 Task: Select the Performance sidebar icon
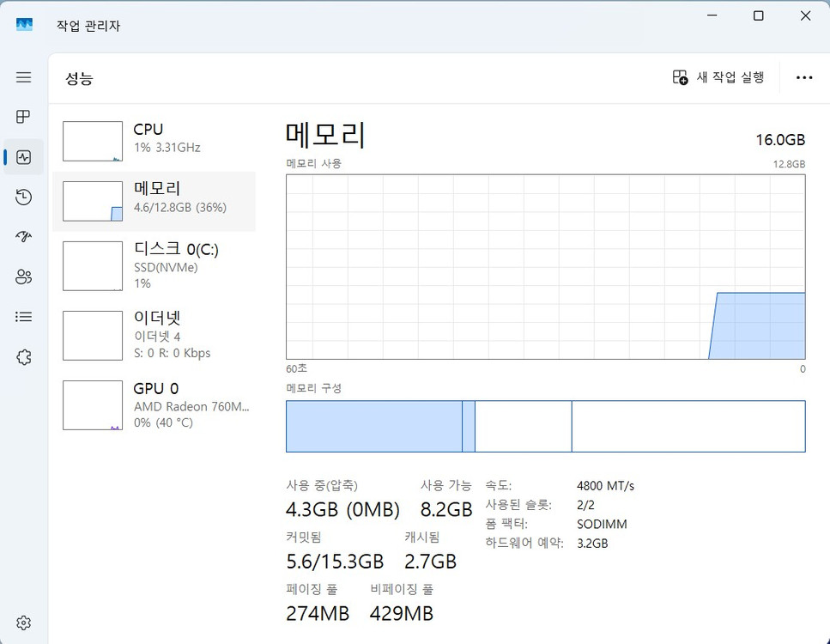click(23, 157)
